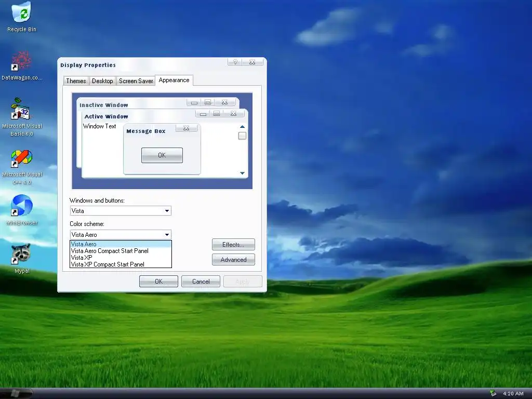Click preview scrollbar up arrow
532x399 pixels.
pos(242,127)
